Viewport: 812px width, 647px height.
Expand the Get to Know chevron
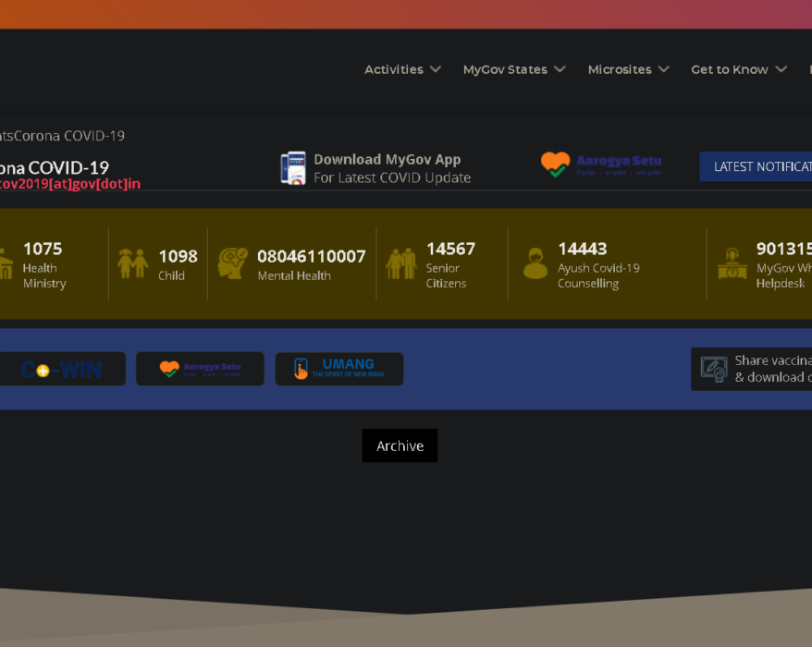(x=781, y=68)
